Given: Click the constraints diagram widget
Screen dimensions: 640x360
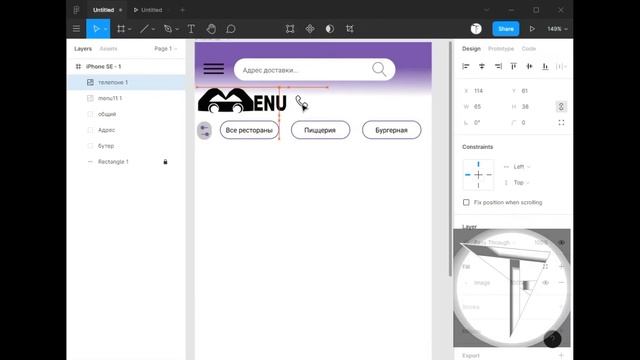Looking at the screenshot, I should tap(478, 175).
